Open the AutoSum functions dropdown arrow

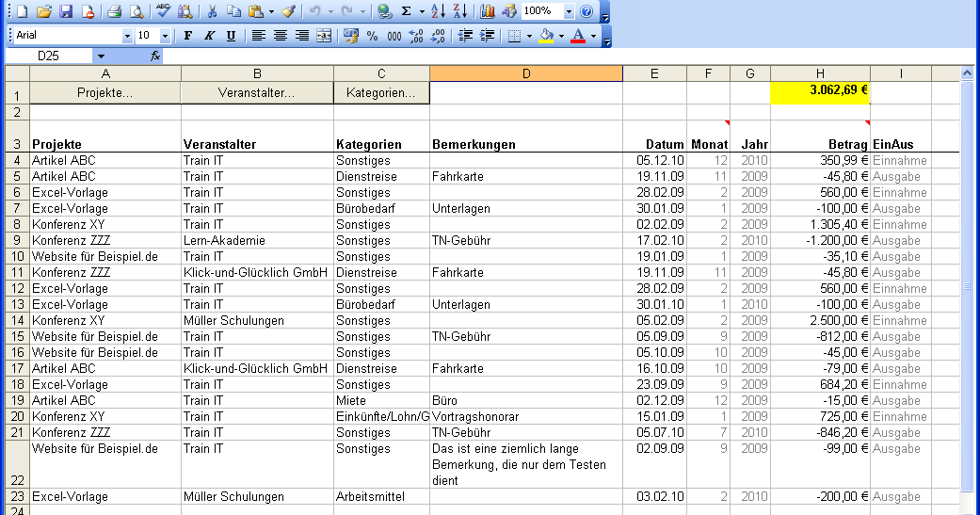[422, 11]
